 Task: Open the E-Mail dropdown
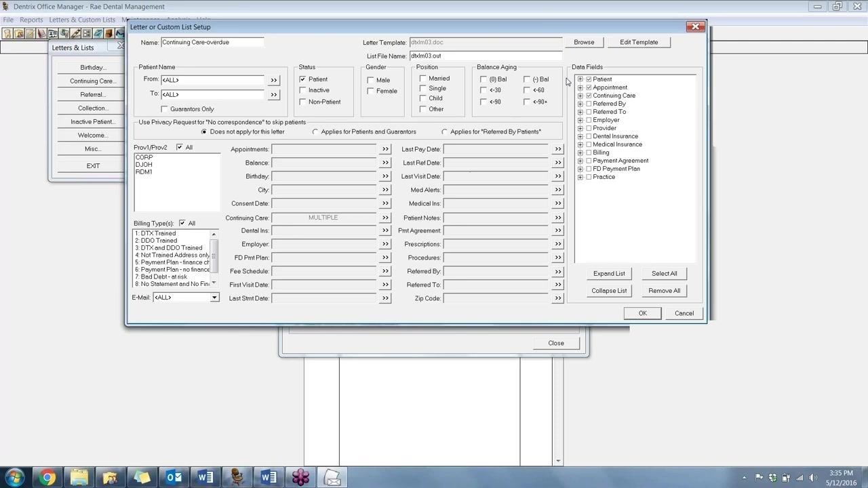(214, 298)
